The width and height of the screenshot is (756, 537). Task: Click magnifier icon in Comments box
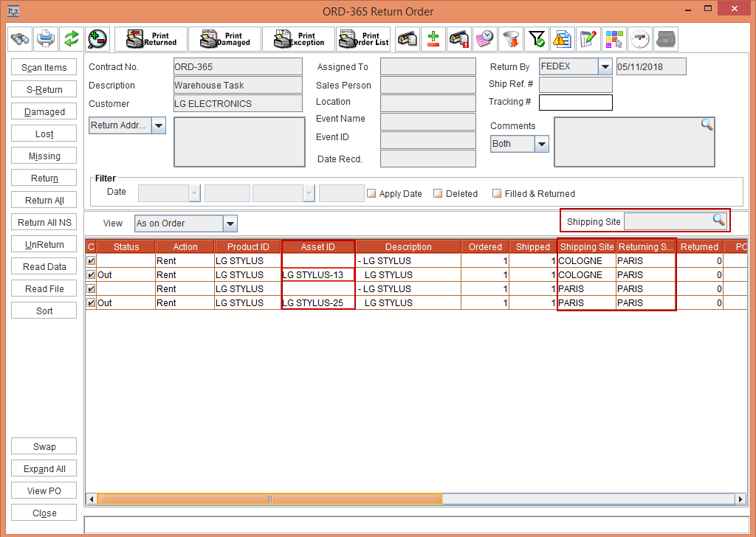coord(707,125)
